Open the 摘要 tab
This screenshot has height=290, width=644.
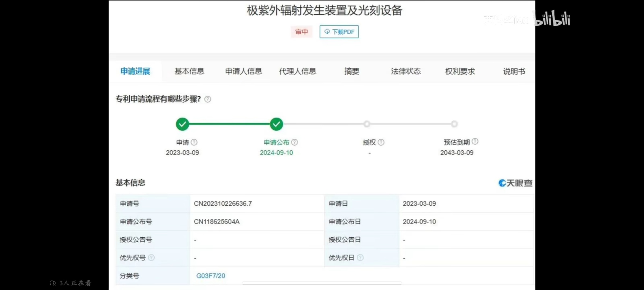352,71
